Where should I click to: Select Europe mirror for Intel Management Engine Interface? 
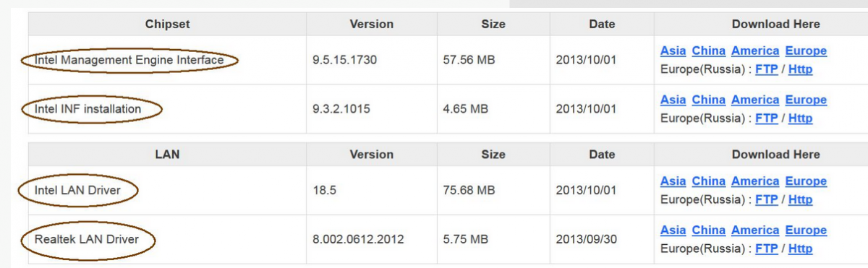[806, 51]
